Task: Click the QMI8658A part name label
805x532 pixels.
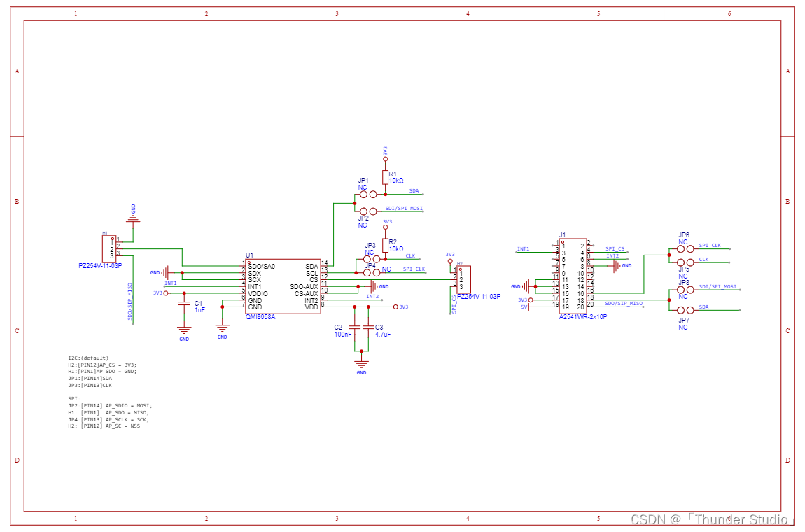Action: pyautogui.click(x=260, y=317)
